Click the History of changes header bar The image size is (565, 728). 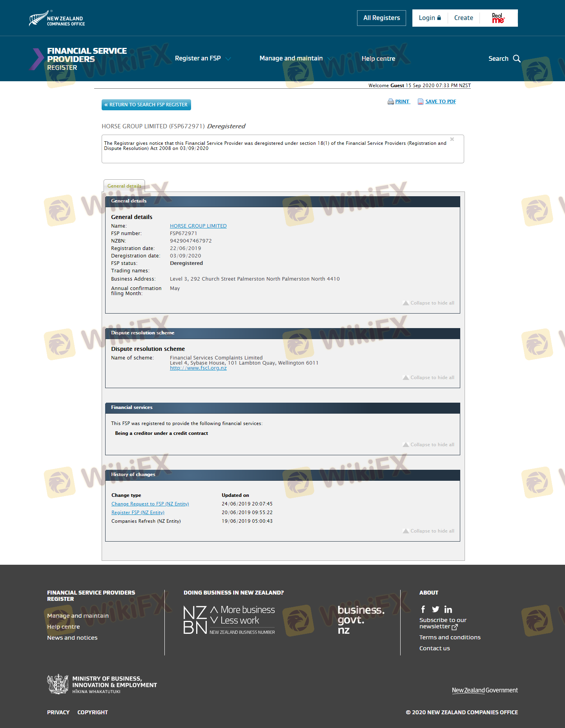282,475
